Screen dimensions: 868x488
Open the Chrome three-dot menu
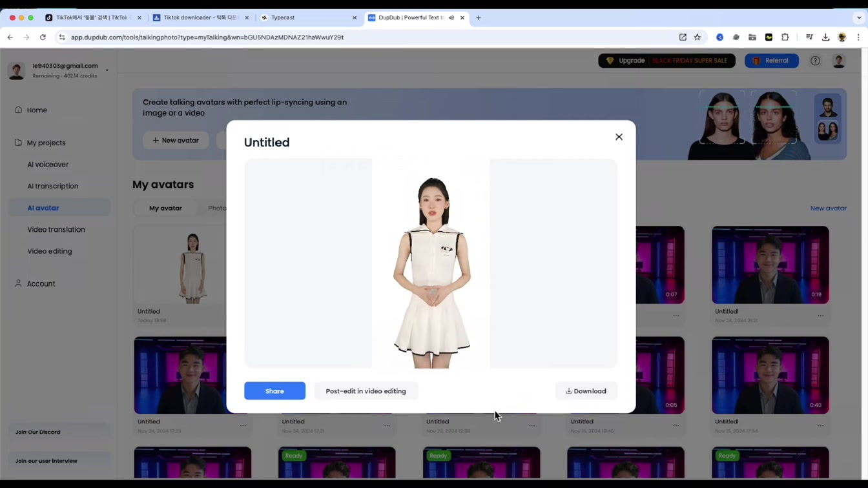tap(858, 37)
